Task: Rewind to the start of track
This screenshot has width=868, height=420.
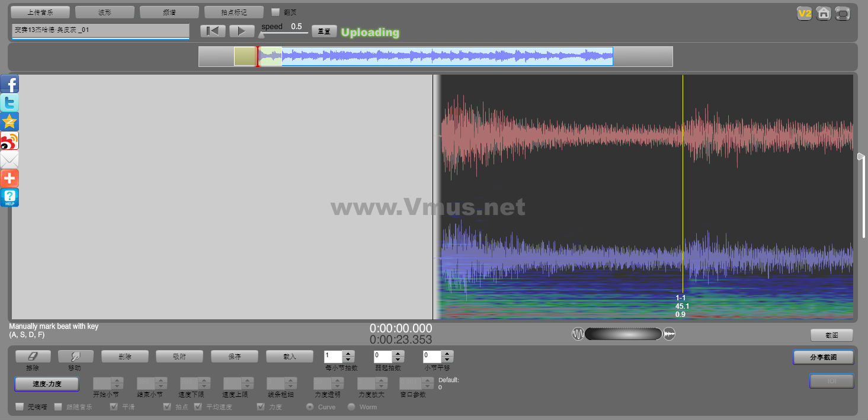Action: pyautogui.click(x=212, y=31)
